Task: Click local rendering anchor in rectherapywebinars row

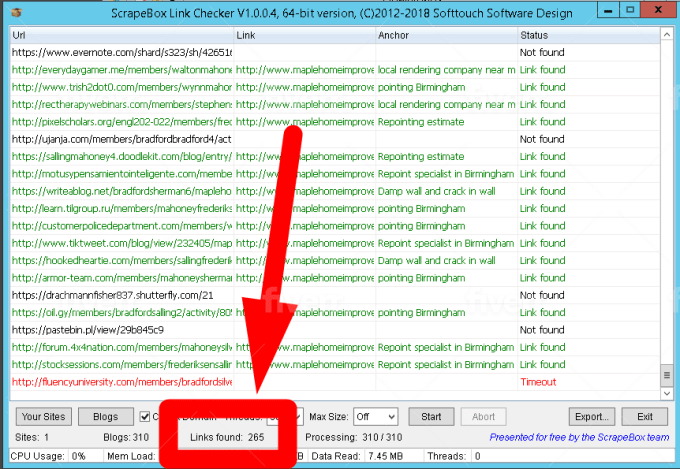Action: tap(446, 105)
